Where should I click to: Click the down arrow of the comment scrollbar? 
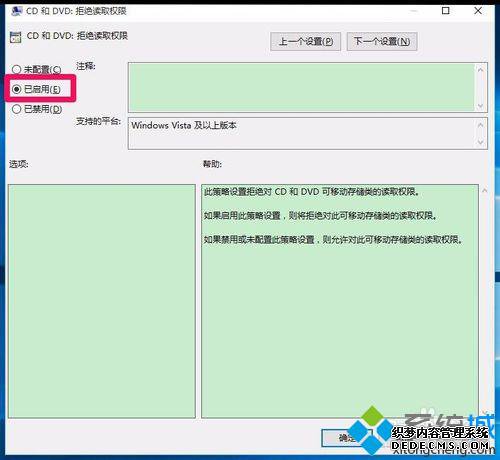tap(480, 106)
